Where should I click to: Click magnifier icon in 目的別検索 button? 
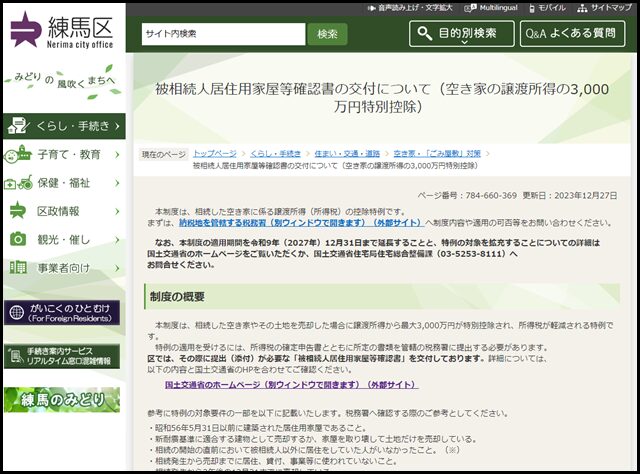424,33
